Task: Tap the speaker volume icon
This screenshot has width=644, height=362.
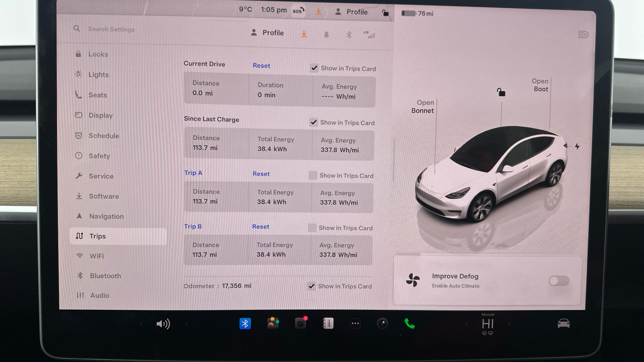Action: coord(163,324)
